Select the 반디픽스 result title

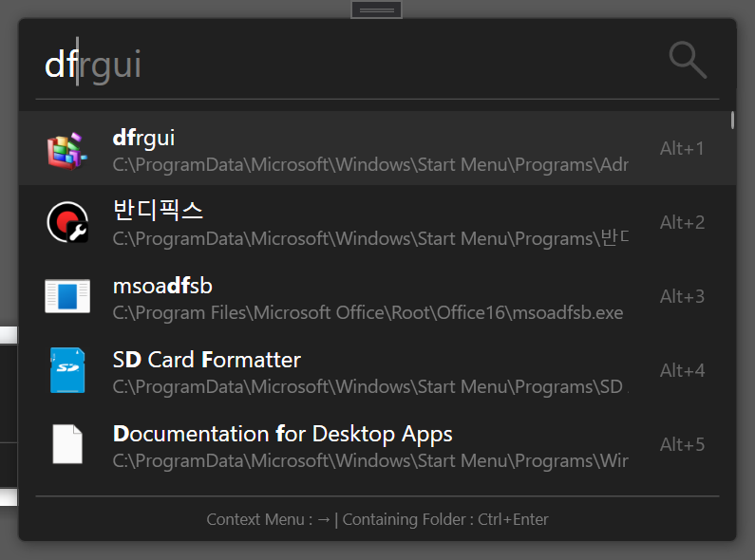(158, 211)
